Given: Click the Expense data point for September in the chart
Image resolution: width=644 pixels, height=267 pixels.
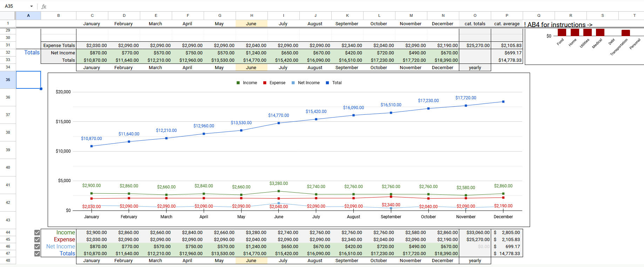Looking at the screenshot, I should [x=391, y=197].
